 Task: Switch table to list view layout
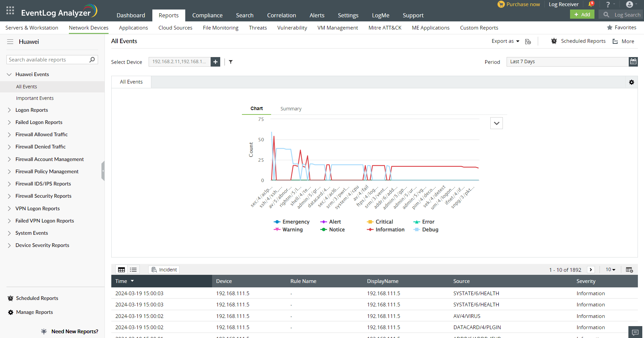click(x=133, y=269)
